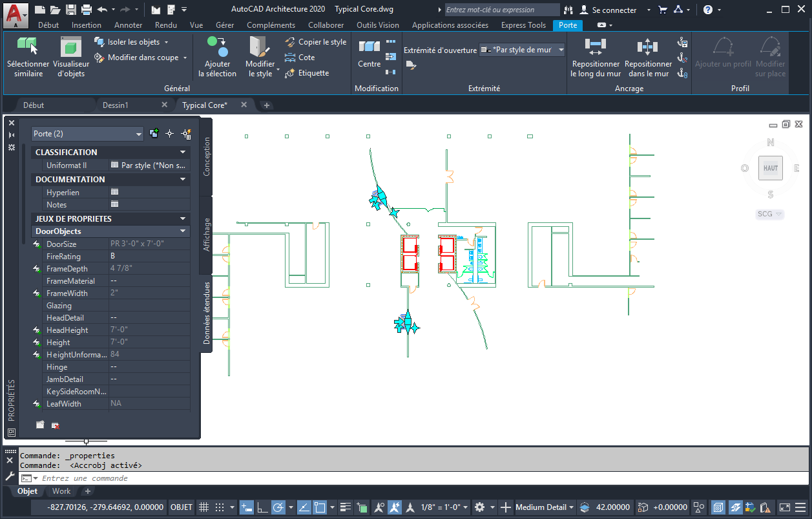Select the Copier le style tool
This screenshot has height=519, width=812.
point(315,42)
